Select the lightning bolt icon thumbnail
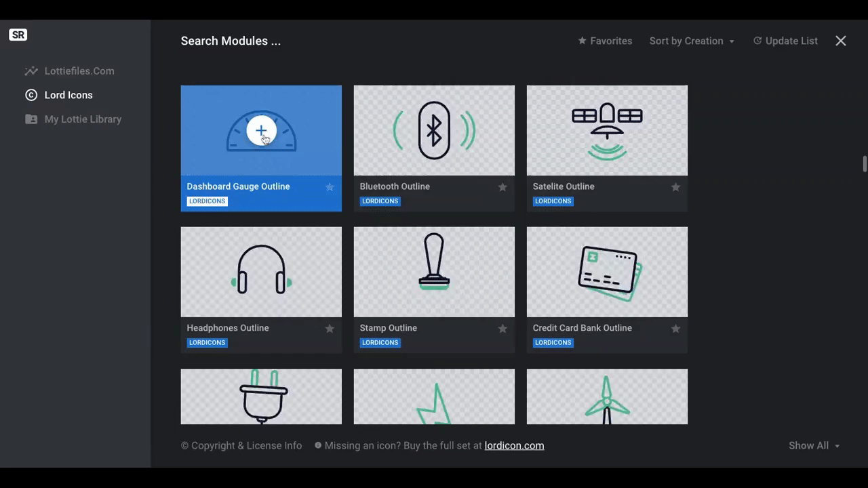Viewport: 868px width, 488px height. click(x=434, y=396)
